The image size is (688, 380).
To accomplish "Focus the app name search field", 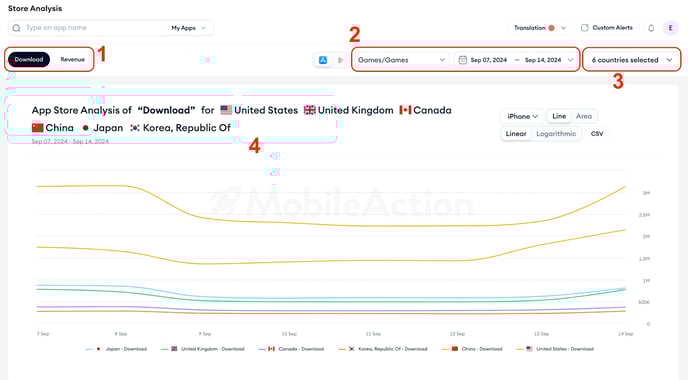I will (x=94, y=28).
